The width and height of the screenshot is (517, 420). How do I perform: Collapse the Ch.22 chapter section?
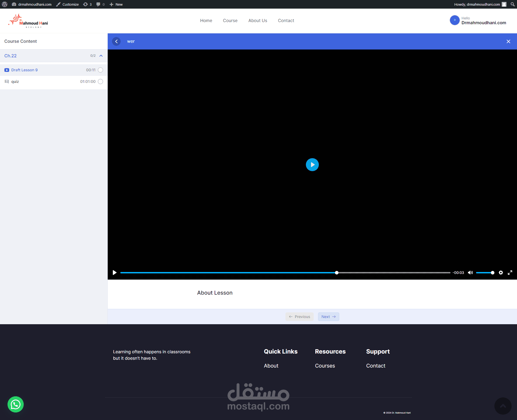tap(101, 56)
